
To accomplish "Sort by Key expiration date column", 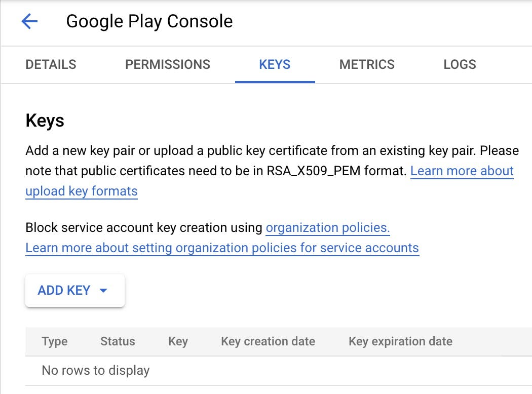I will click(400, 341).
